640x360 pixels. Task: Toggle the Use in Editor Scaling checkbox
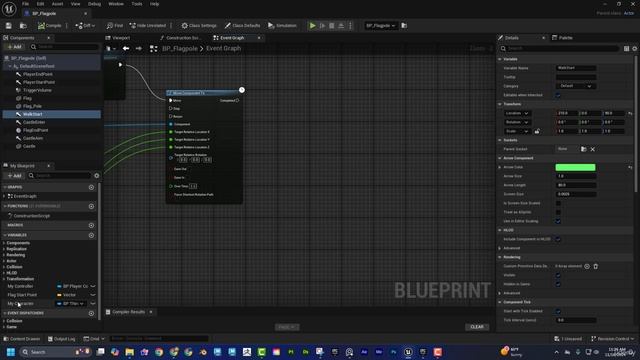[x=558, y=221]
